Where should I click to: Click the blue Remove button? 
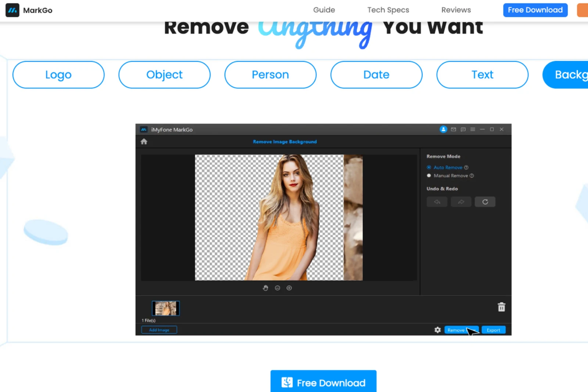point(461,330)
